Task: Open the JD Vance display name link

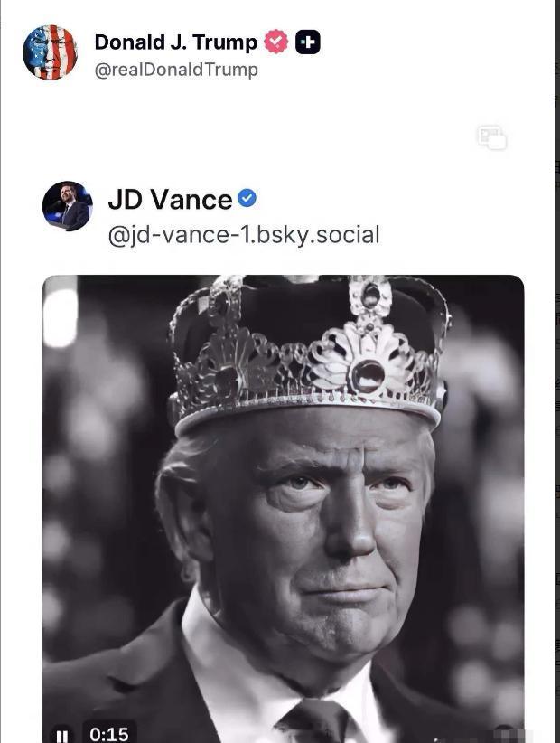Action: (x=170, y=199)
